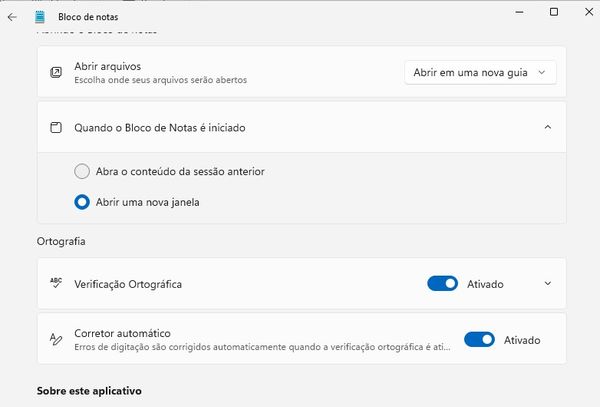Open the Abrir em uma nova guia dropdown
The height and width of the screenshot is (407, 600).
[480, 72]
